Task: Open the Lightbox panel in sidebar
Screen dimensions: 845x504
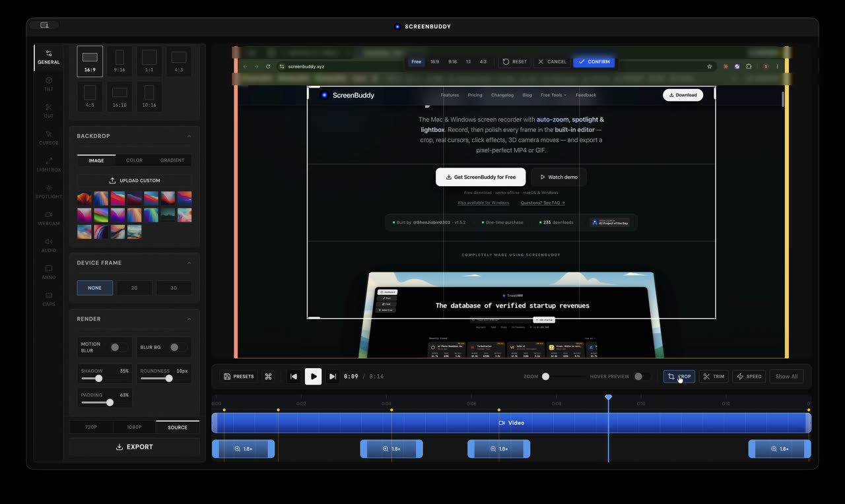Action: coord(48,166)
